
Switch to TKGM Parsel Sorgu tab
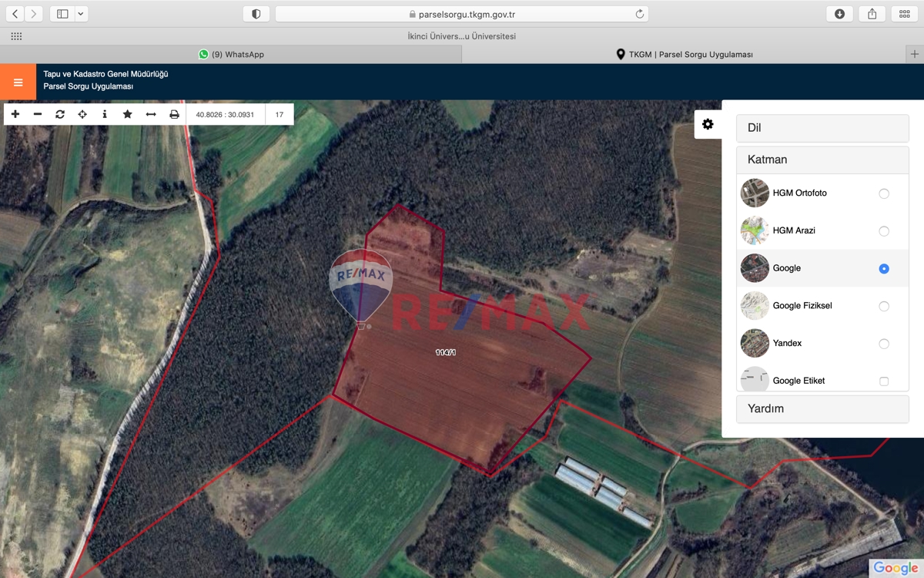pos(684,55)
